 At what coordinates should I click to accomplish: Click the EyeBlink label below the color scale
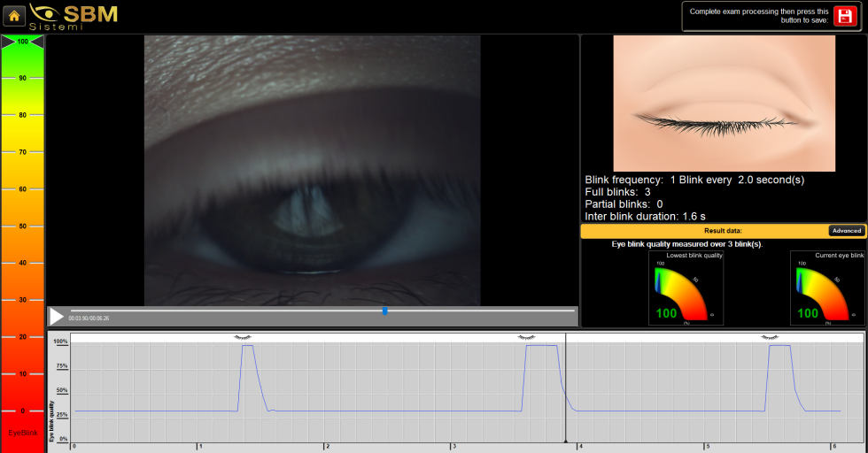click(x=22, y=433)
